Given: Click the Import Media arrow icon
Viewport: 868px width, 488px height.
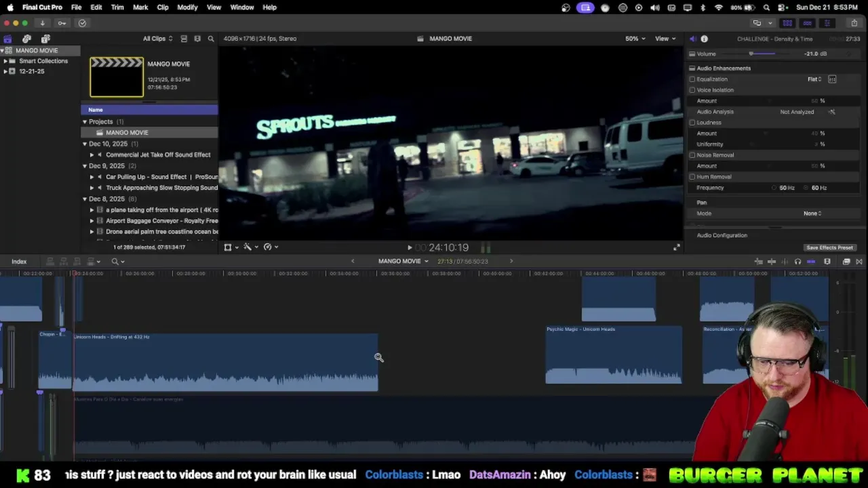Looking at the screenshot, I should pos(42,23).
